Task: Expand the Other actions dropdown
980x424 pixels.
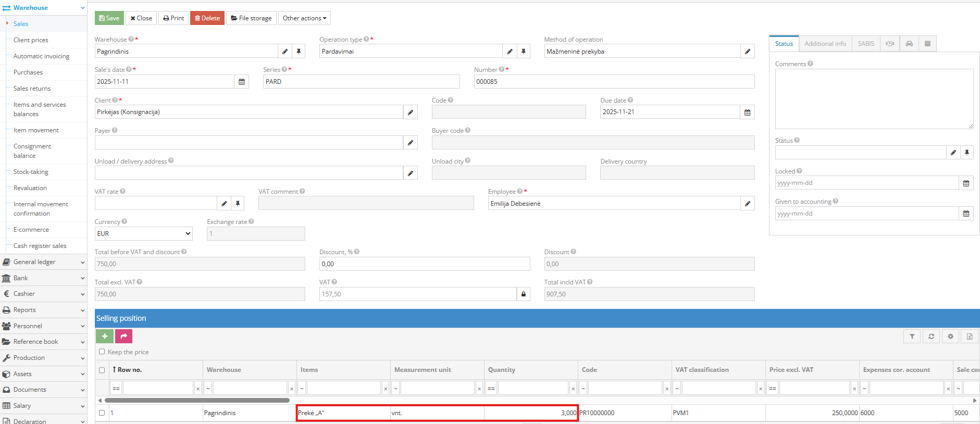Action: pos(304,18)
